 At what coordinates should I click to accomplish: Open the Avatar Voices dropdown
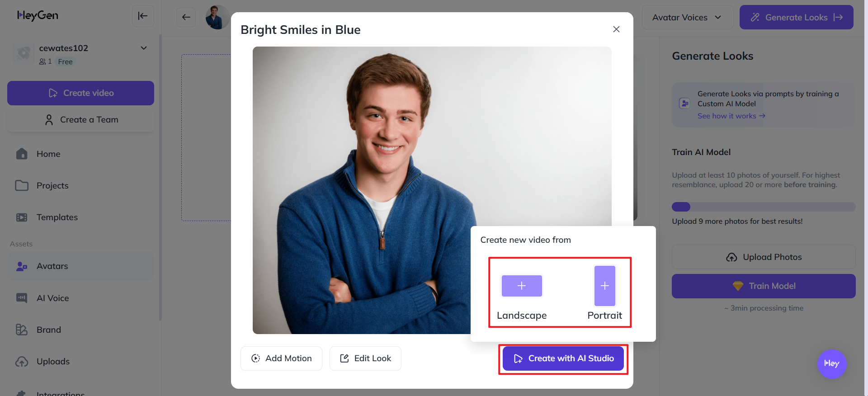pyautogui.click(x=687, y=18)
